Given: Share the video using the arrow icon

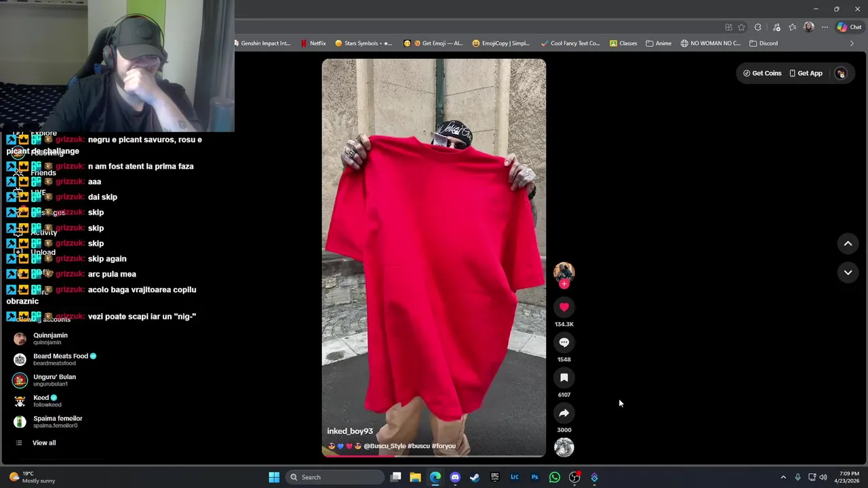Looking at the screenshot, I should point(564,413).
